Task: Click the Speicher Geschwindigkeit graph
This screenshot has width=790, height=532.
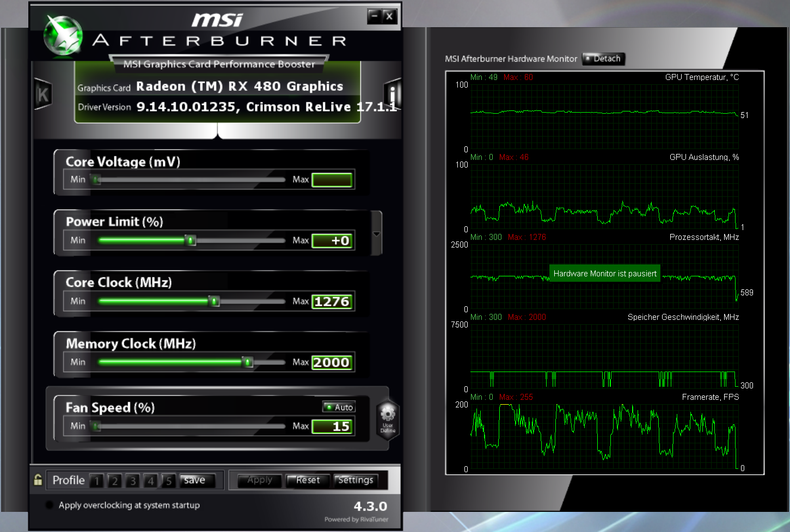Action: tap(604, 356)
